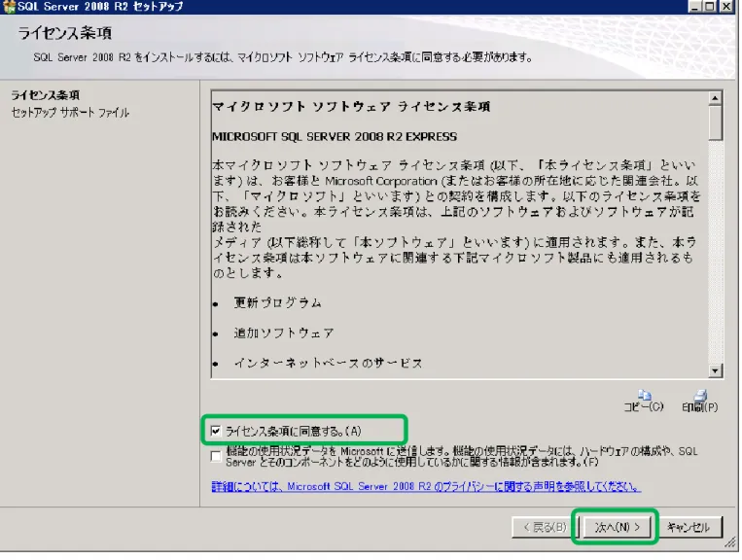Click the disabled 戻る(B) Back button
742x560 pixels.
click(545, 526)
